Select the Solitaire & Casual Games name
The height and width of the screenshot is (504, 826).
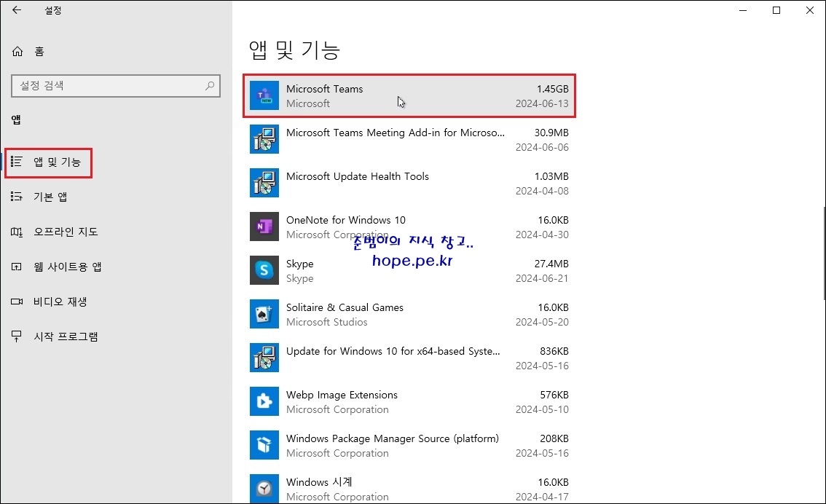point(345,307)
